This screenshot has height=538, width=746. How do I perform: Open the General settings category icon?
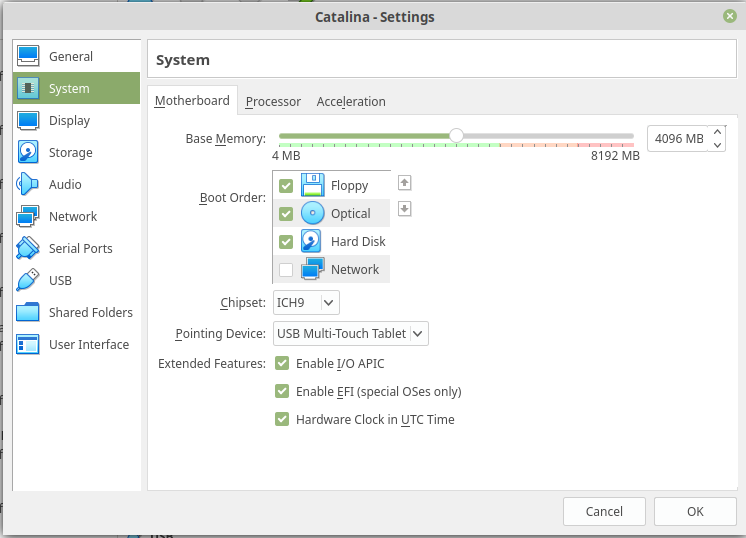[x=28, y=57]
